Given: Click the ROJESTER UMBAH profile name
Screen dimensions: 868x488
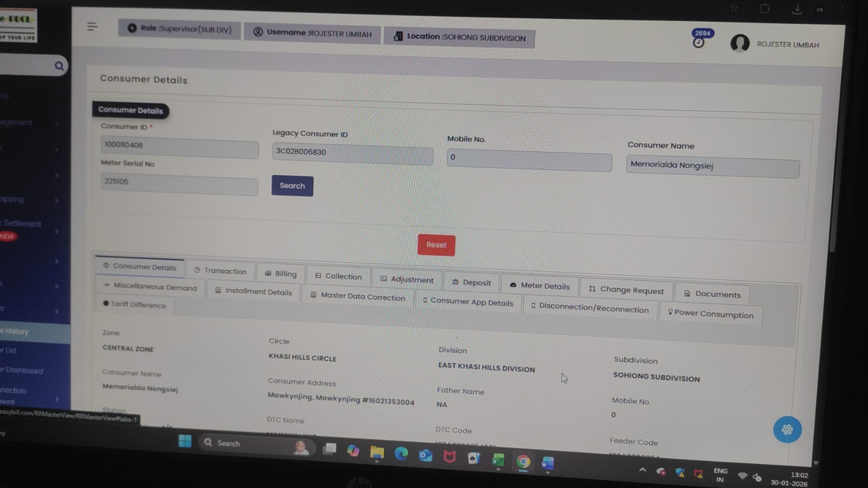Looking at the screenshot, I should click(788, 45).
